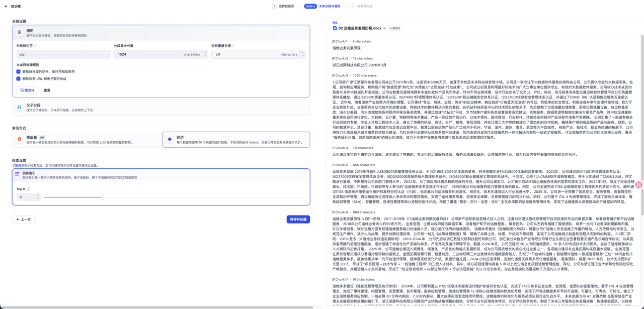This screenshot has height=309, width=644.
Task: Click the pink floating icon at right edge
Action: point(639,185)
